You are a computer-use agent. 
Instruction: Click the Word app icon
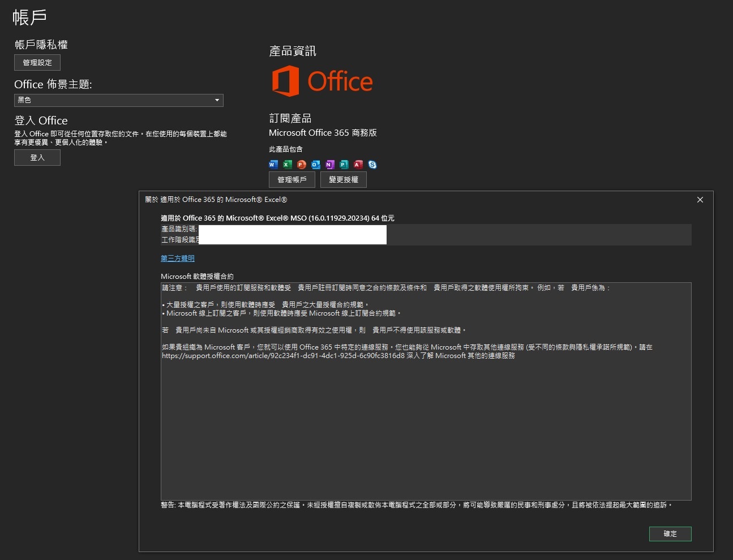(x=273, y=165)
